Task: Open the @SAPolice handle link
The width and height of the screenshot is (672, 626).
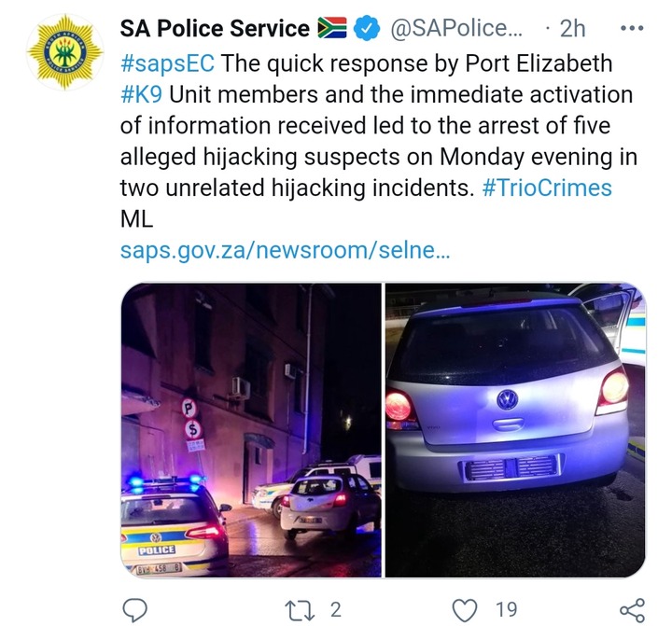Action: point(456,28)
